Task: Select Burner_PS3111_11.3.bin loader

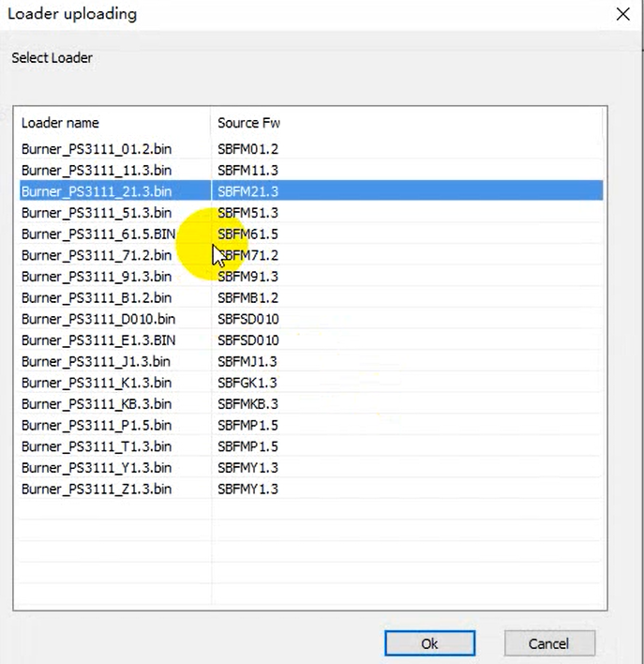Action: (97, 171)
